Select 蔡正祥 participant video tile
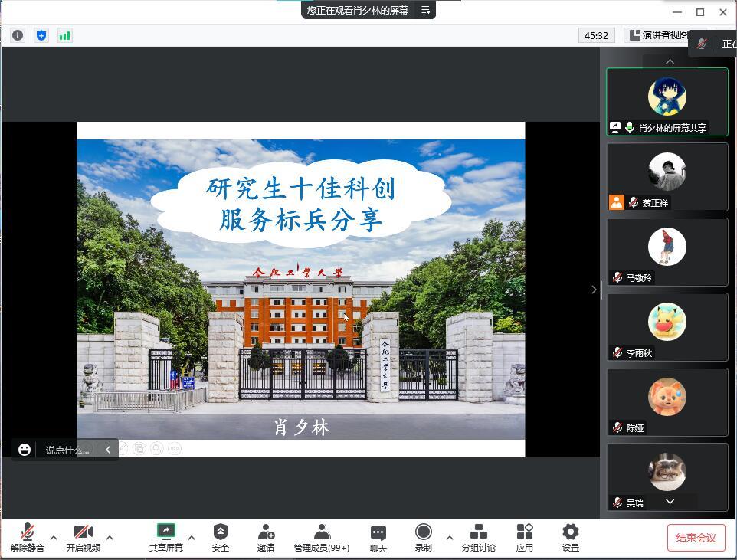This screenshot has width=737, height=560. (x=667, y=177)
